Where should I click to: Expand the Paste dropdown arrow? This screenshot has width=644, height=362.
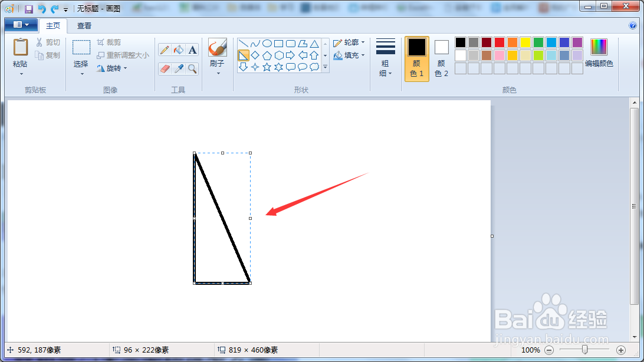click(x=21, y=74)
